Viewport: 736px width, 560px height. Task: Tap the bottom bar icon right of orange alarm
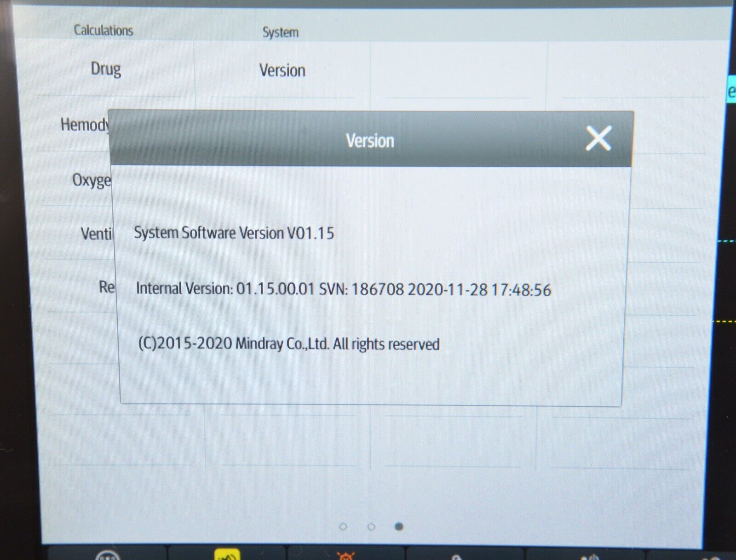click(456, 556)
